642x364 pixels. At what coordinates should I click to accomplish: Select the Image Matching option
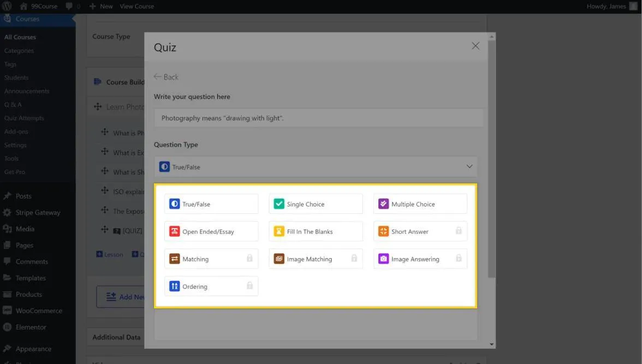309,259
